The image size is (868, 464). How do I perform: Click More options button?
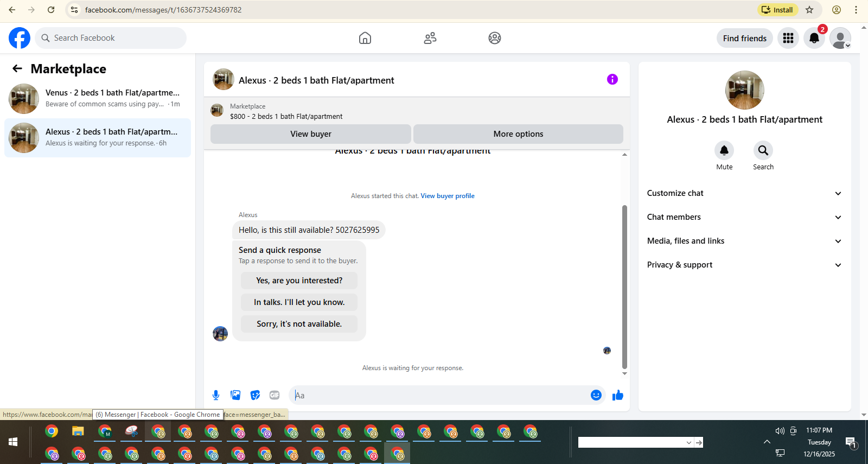point(518,134)
